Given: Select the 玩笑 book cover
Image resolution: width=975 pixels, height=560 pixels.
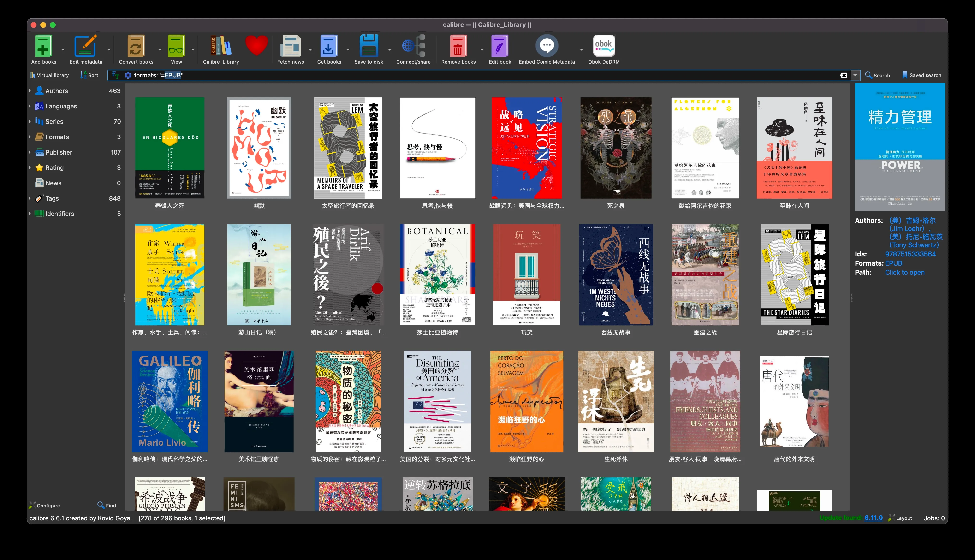Looking at the screenshot, I should tap(526, 275).
